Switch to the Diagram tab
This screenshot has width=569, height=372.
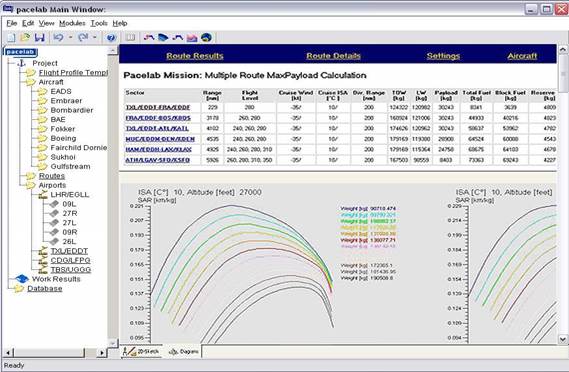184,351
